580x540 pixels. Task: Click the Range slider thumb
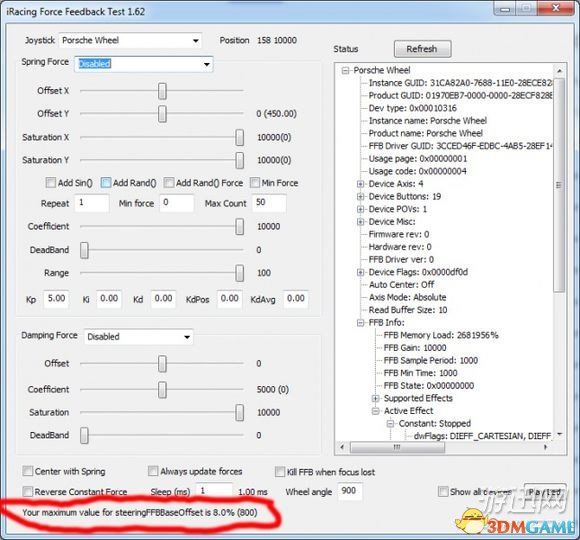coord(240,273)
